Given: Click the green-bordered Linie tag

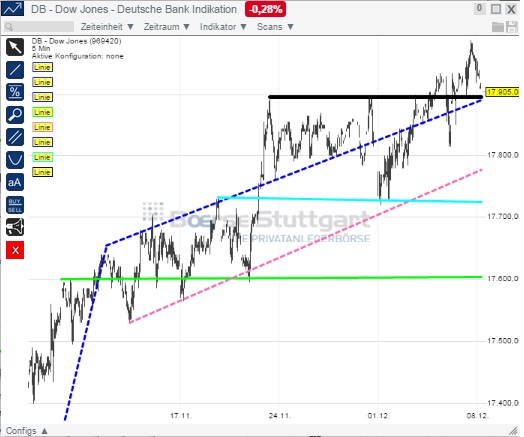Looking at the screenshot, I should coord(42,112).
